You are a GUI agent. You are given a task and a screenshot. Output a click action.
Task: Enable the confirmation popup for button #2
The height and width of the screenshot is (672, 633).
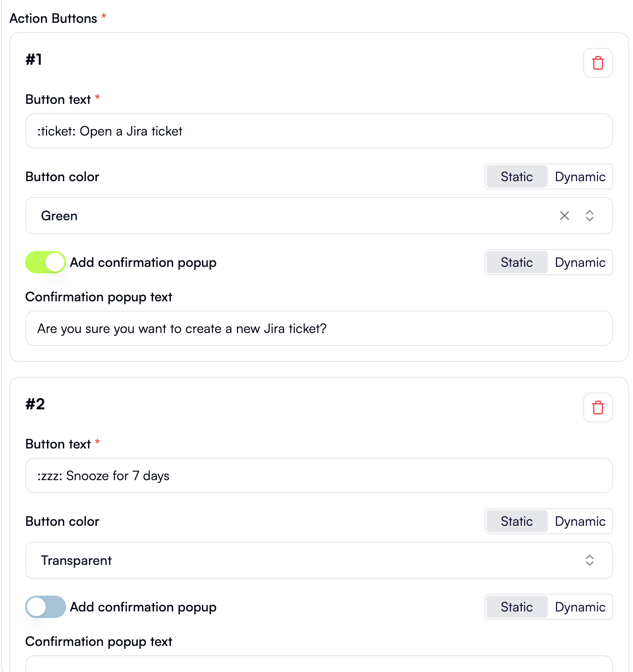click(x=45, y=607)
